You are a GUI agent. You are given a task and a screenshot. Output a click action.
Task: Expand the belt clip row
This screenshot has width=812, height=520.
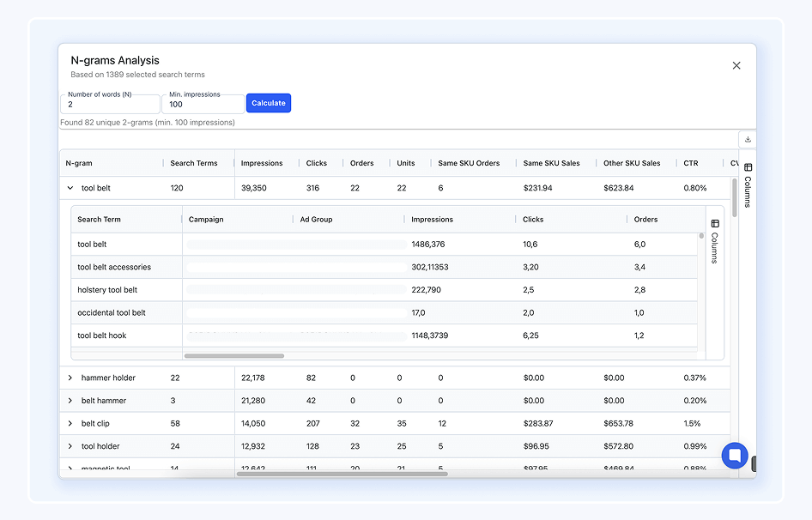coord(70,424)
